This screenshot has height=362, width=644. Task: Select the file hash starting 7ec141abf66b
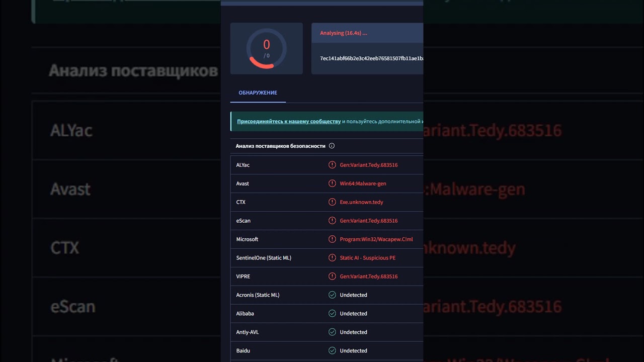pos(371,58)
